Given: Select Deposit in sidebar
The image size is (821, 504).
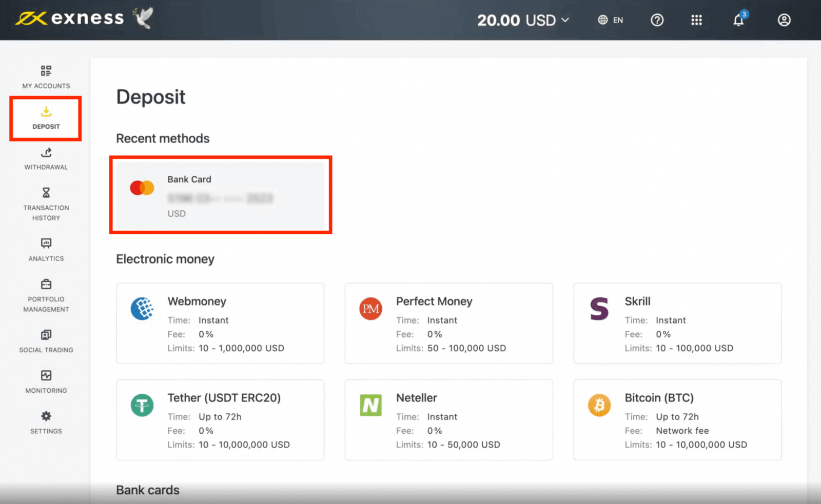Looking at the screenshot, I should (x=46, y=118).
